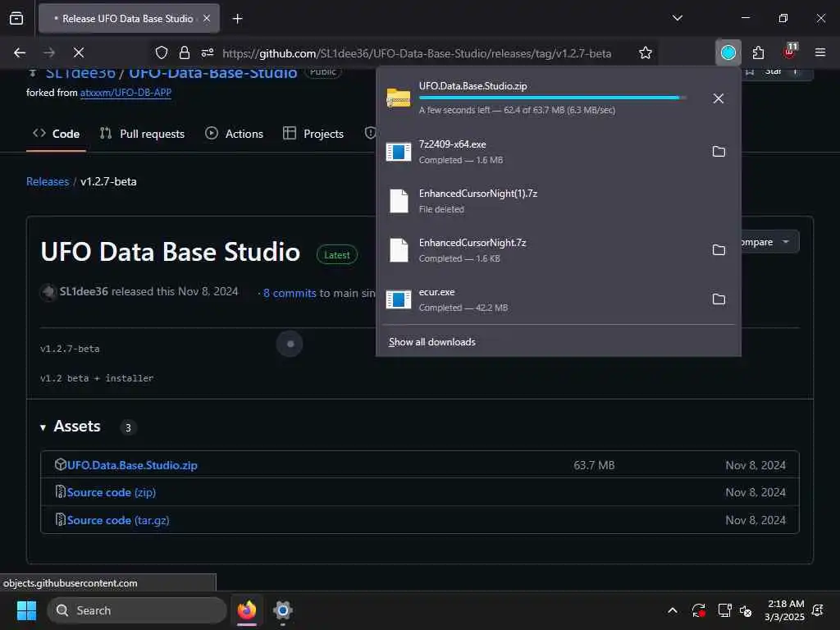Image resolution: width=840 pixels, height=630 pixels.
Task: Select the UFO.Data.Base.Studio.zip folder icon in downloads
Action: click(x=399, y=98)
